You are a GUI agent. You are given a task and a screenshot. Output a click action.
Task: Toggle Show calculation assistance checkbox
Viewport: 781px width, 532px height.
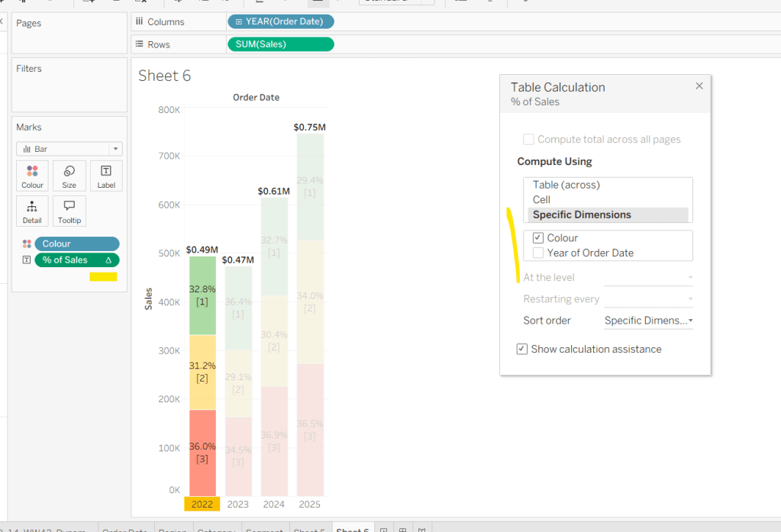521,349
